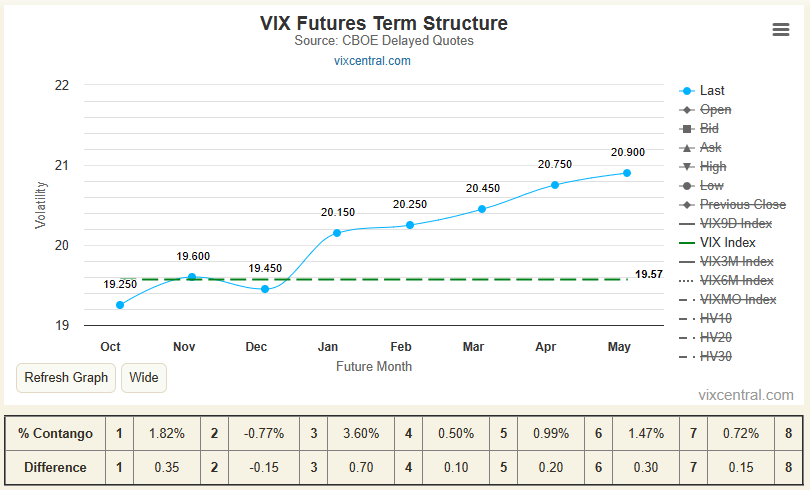Select the Oct 19.250 data point

click(120, 305)
